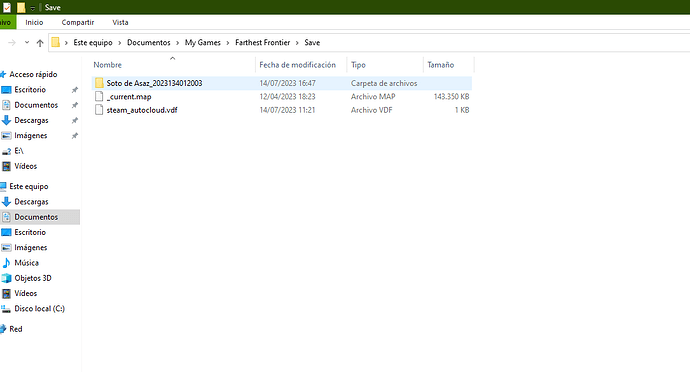Select Descargas under Este equipo
The height and width of the screenshot is (372, 690).
coord(31,202)
